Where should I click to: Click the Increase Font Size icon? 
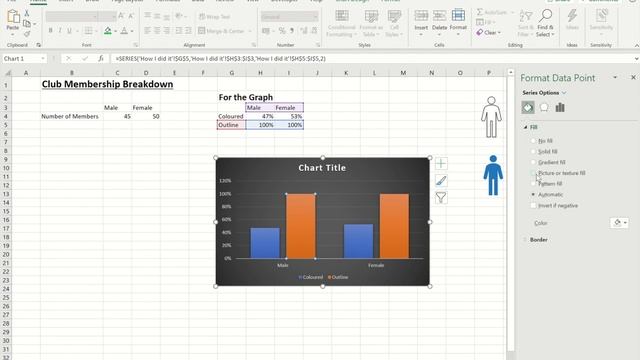pyautogui.click(x=121, y=16)
